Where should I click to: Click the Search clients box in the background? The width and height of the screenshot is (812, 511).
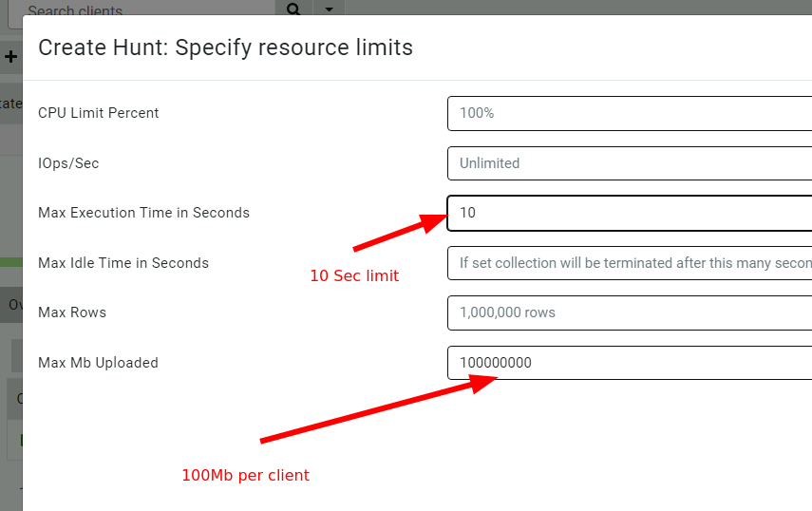pyautogui.click(x=142, y=9)
